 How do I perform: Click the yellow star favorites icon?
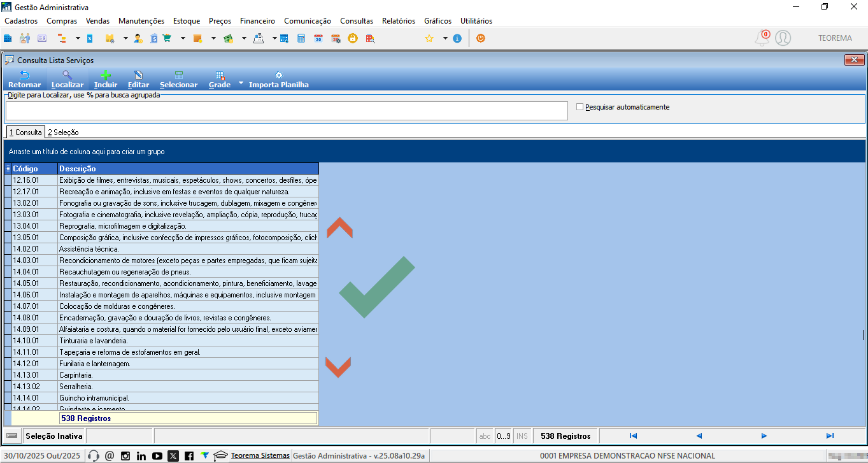(x=429, y=38)
